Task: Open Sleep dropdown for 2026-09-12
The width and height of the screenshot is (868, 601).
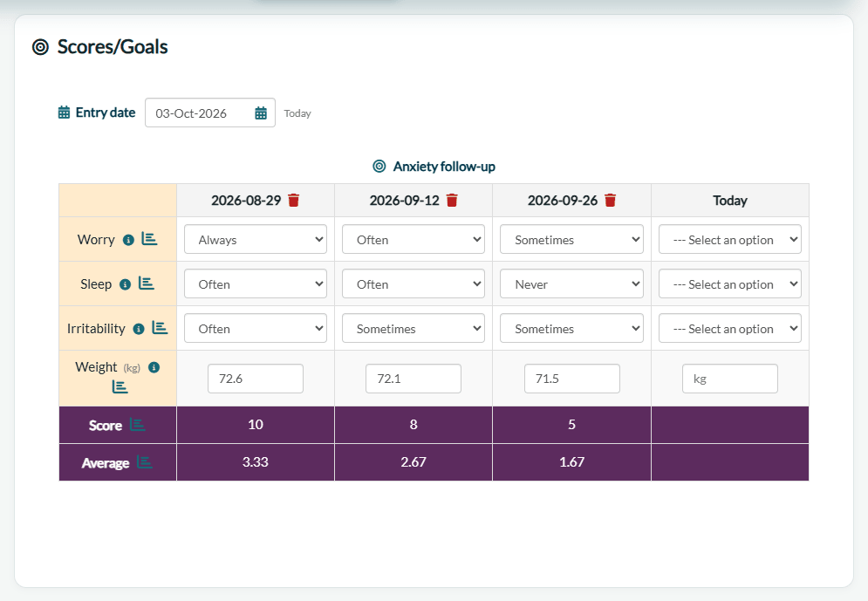Action: click(413, 283)
